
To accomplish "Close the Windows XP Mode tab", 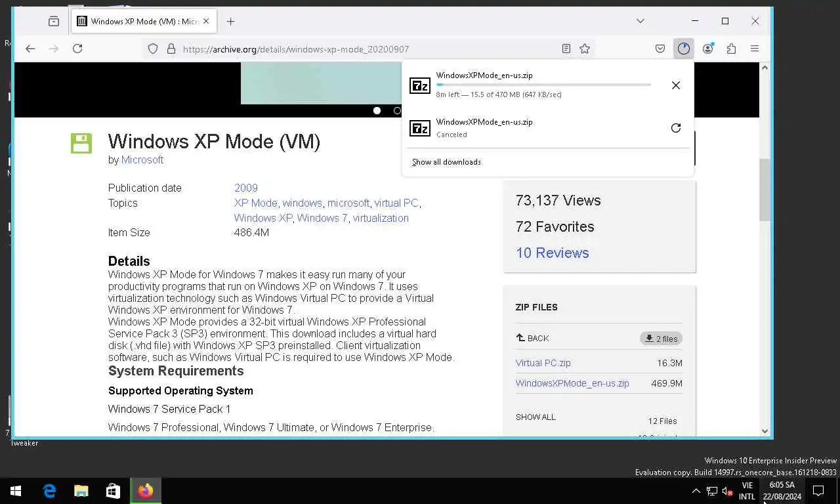I will click(206, 21).
